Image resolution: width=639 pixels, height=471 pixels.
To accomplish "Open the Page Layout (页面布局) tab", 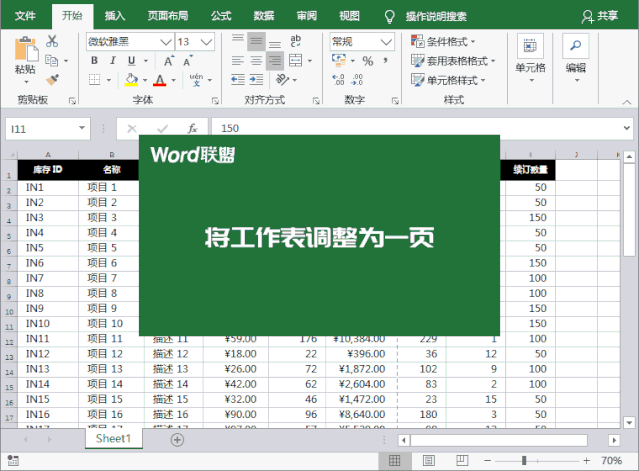I will pyautogui.click(x=168, y=16).
